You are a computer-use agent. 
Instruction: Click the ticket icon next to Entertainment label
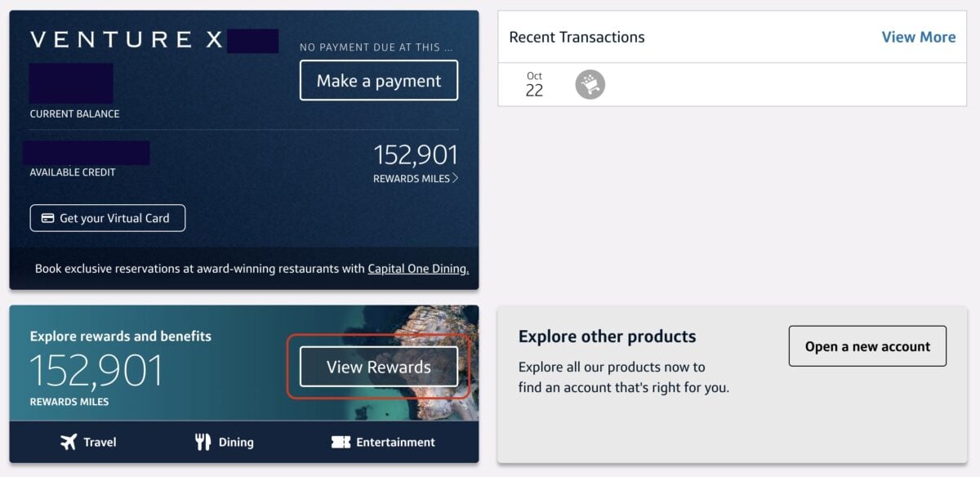point(342,441)
